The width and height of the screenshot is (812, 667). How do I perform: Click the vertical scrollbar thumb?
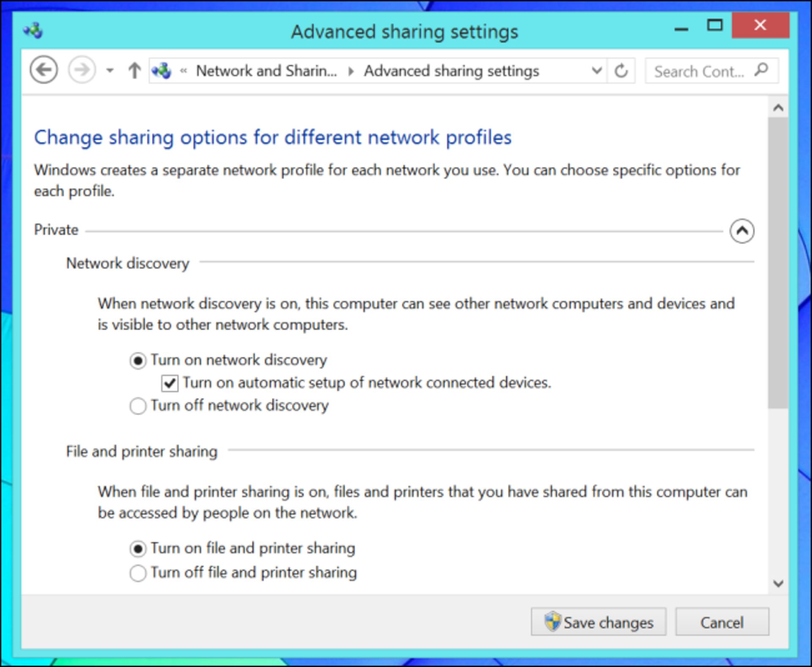(x=778, y=263)
